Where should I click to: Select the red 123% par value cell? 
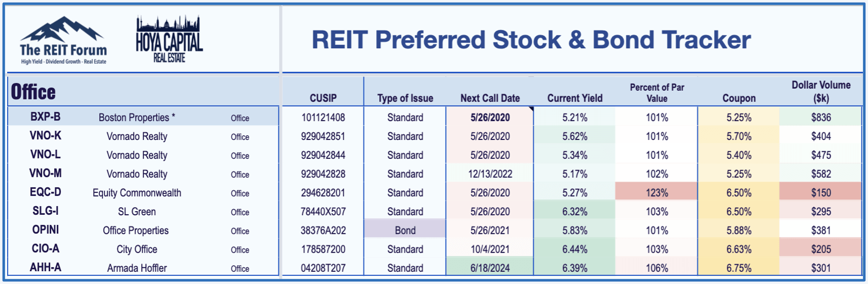(656, 193)
